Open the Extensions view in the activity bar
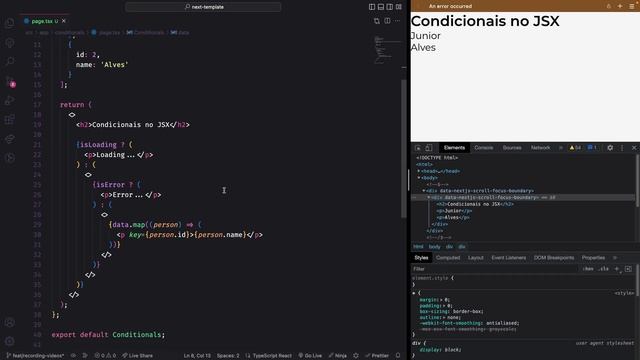640x360 pixels. pyautogui.click(x=10, y=120)
